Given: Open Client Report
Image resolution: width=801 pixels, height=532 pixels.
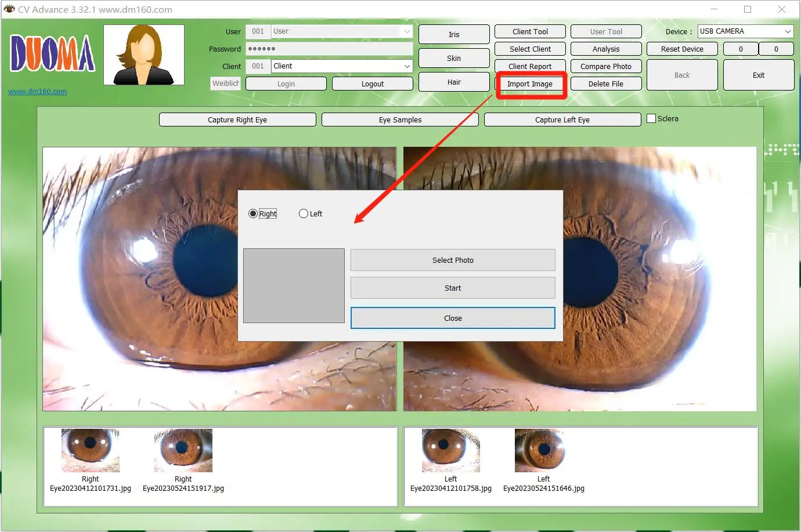Looking at the screenshot, I should 530,66.
